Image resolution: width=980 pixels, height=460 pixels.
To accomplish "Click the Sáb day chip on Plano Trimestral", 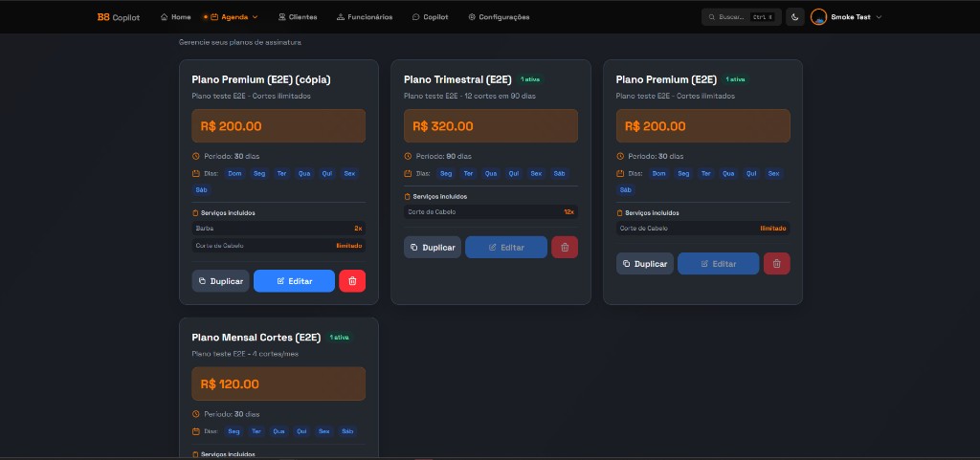I will click(559, 173).
